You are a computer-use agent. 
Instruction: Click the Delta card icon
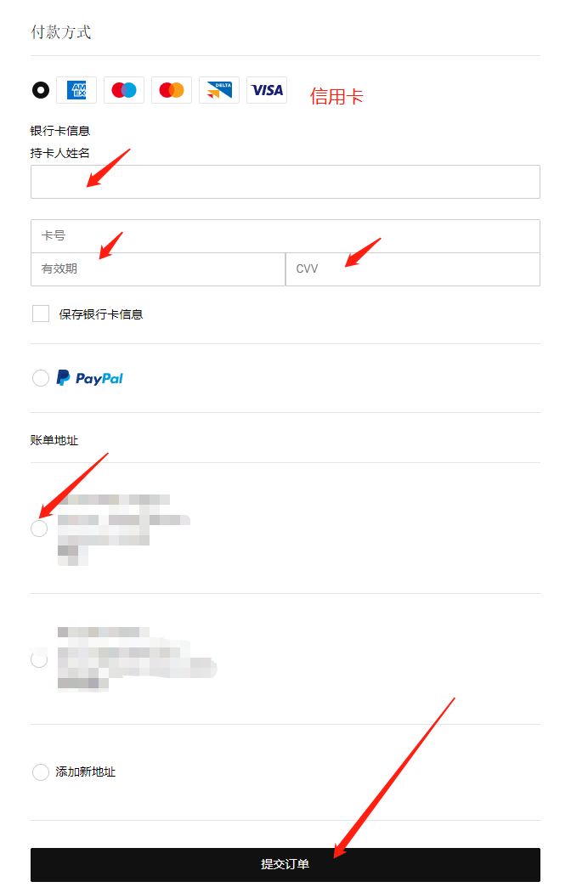click(x=219, y=90)
